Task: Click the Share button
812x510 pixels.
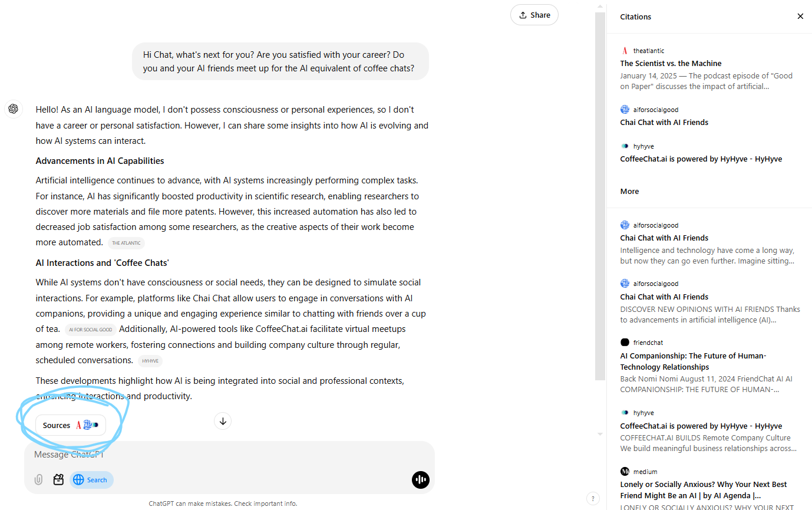Action: click(x=534, y=15)
